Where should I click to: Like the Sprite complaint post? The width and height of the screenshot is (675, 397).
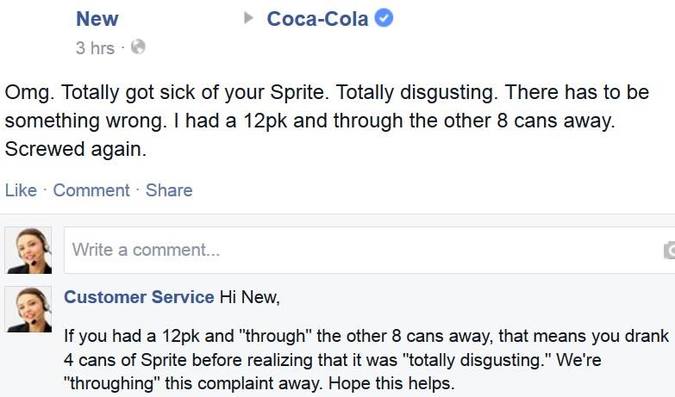click(21, 190)
